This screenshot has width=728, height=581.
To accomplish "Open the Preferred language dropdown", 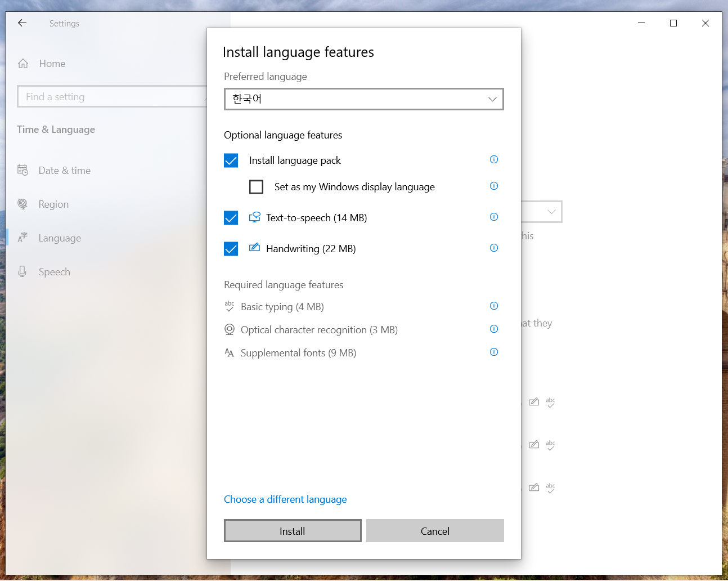I will 363,99.
